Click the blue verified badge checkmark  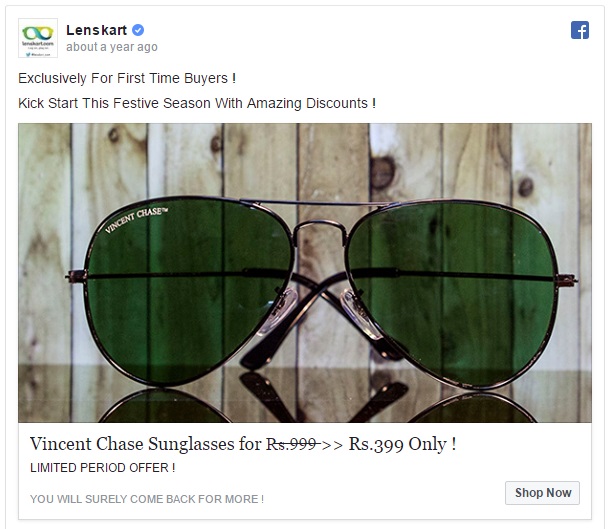point(138,30)
